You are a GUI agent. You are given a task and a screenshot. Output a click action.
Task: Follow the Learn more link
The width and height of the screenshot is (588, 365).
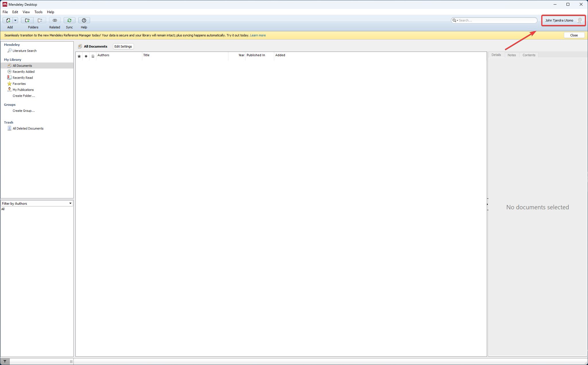258,35
